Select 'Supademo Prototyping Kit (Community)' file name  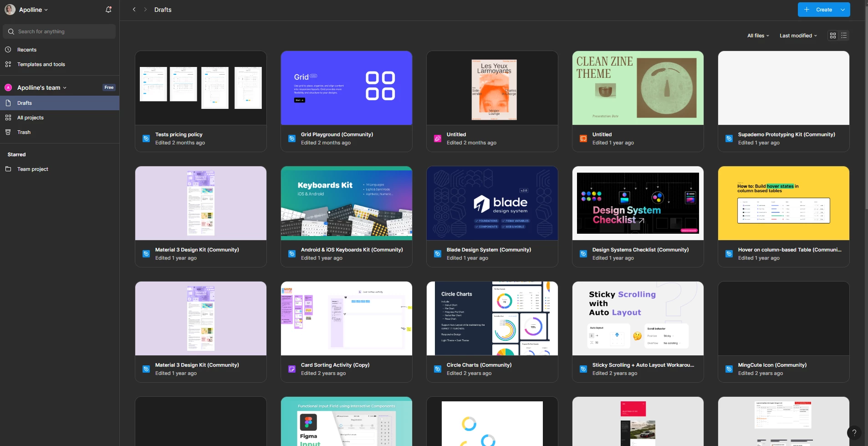786,134
